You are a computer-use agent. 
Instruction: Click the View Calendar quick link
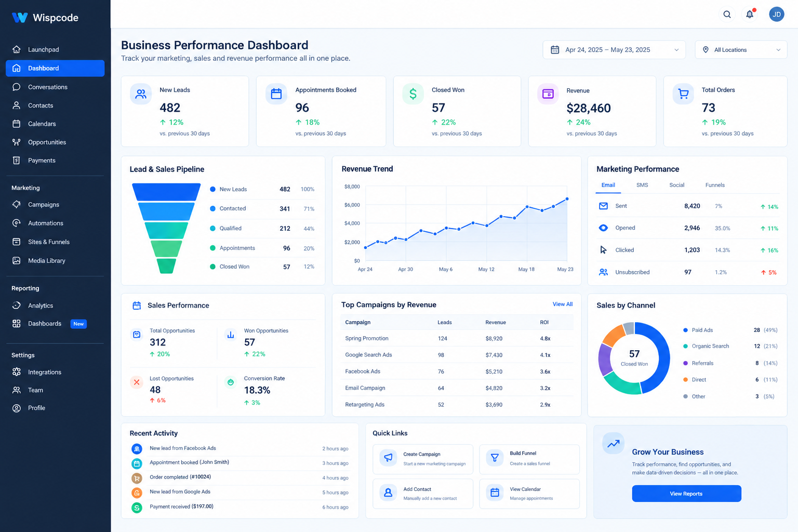[529, 494]
